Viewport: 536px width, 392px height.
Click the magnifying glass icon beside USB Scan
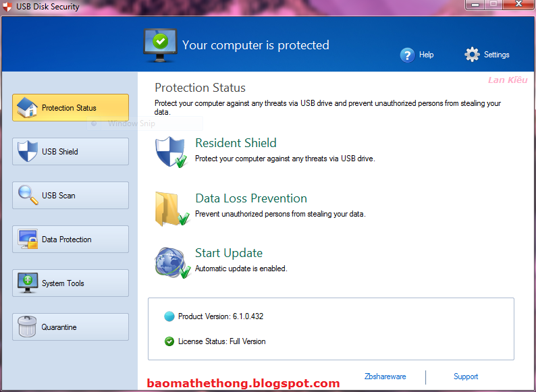click(28, 195)
